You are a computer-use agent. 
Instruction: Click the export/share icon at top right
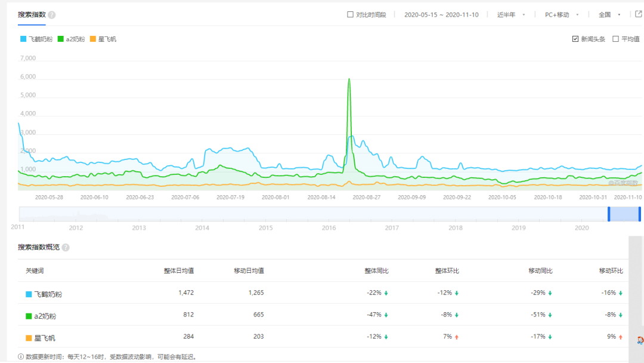pyautogui.click(x=639, y=14)
